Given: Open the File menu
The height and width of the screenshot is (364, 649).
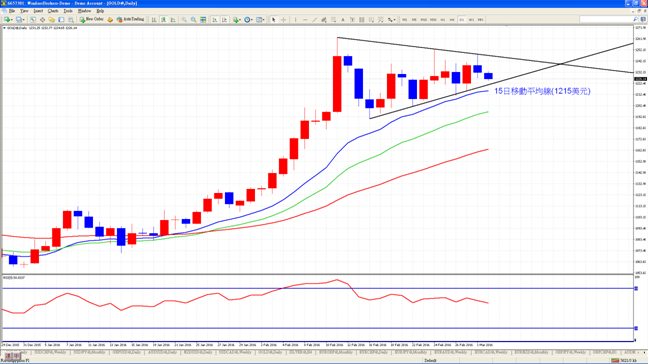Looking at the screenshot, I should (12, 11).
